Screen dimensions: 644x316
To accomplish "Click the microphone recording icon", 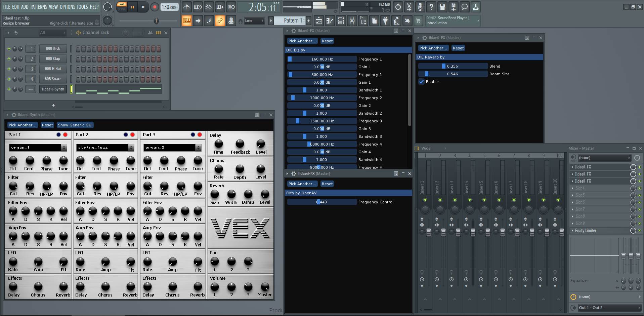I will coord(420,7).
